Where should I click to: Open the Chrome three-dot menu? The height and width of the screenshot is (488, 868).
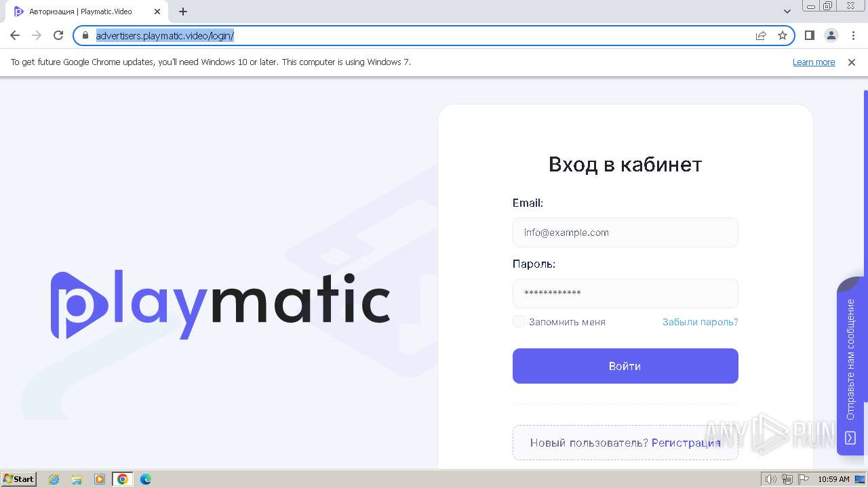(853, 35)
